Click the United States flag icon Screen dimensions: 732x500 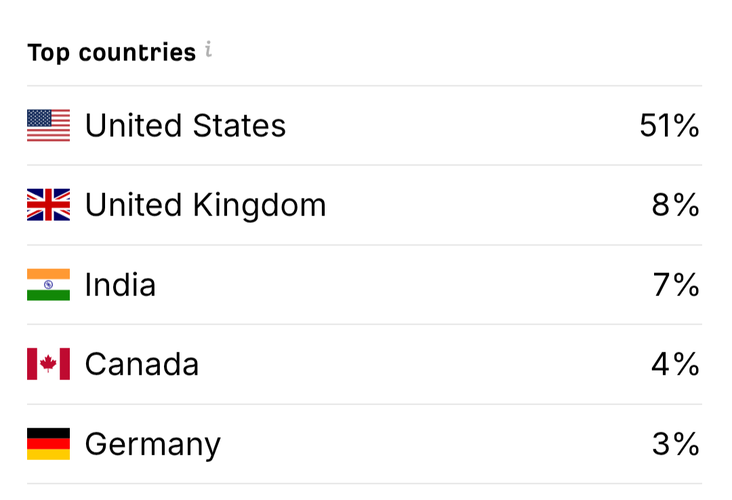[x=49, y=125]
